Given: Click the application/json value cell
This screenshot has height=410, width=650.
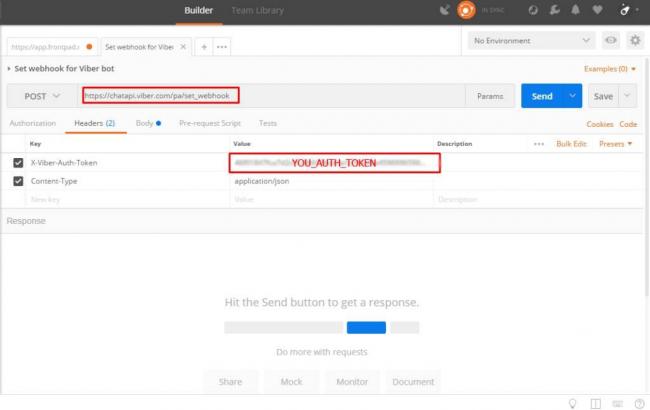Looking at the screenshot, I should pos(331,181).
